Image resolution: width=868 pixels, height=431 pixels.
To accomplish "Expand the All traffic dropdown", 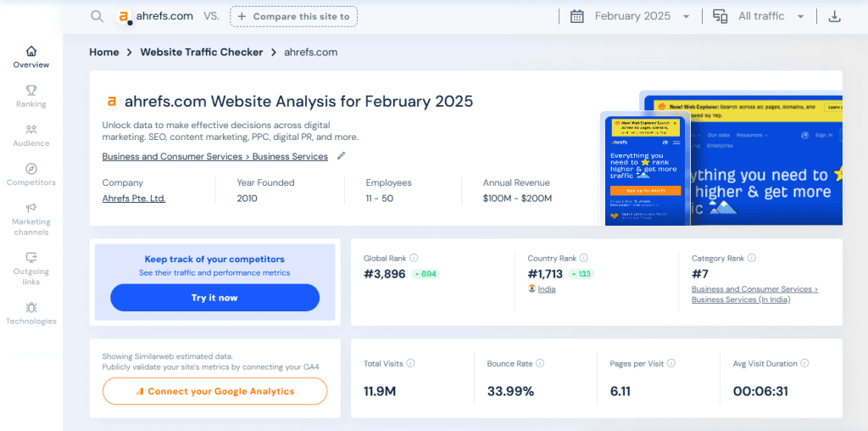I will (x=759, y=16).
